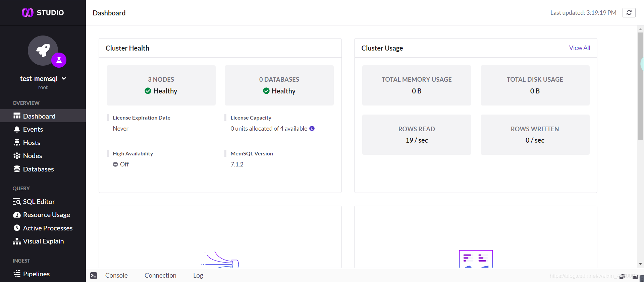Click the Visual Explain tree icon
This screenshot has height=282, width=644.
coord(17,241)
